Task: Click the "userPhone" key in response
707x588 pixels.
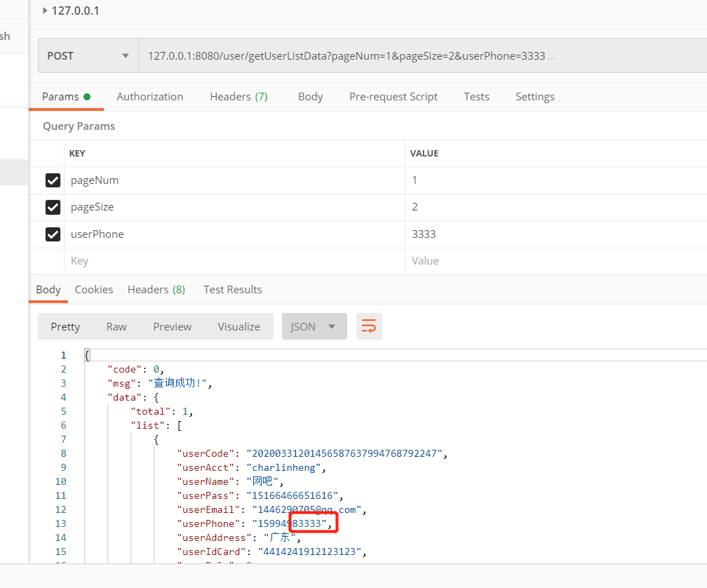Action: (208, 523)
